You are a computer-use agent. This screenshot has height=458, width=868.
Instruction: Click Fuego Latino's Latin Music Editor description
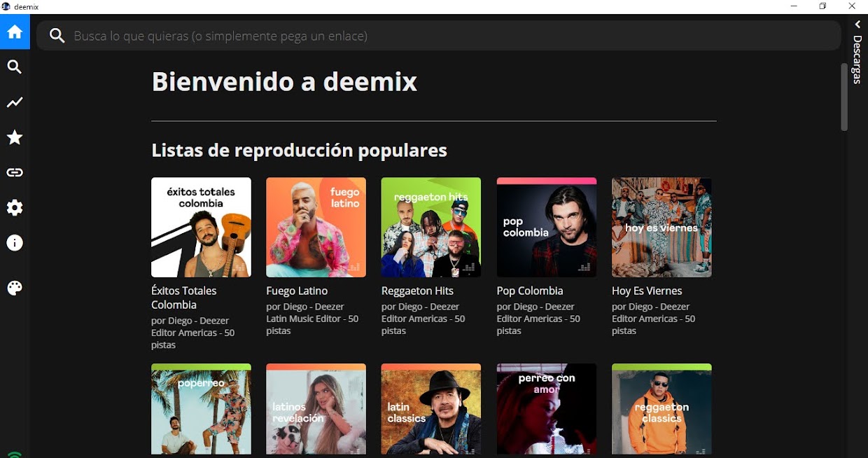coord(312,319)
